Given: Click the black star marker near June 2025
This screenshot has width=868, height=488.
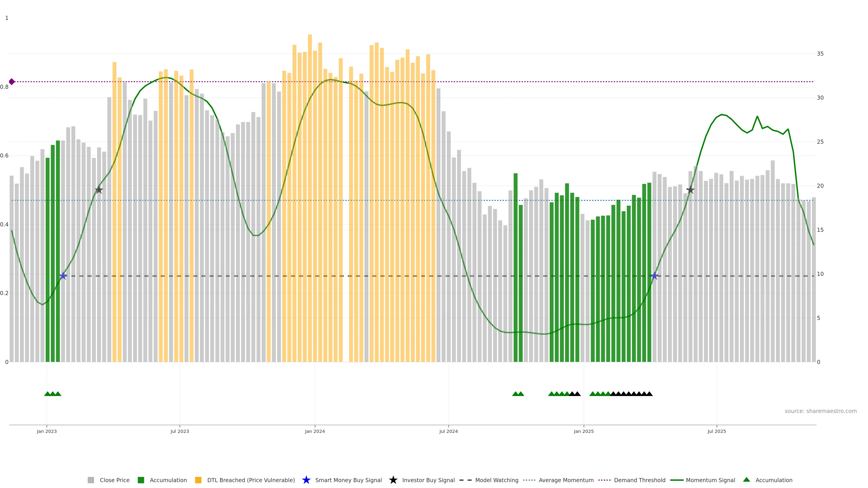Looking at the screenshot, I should point(690,190).
